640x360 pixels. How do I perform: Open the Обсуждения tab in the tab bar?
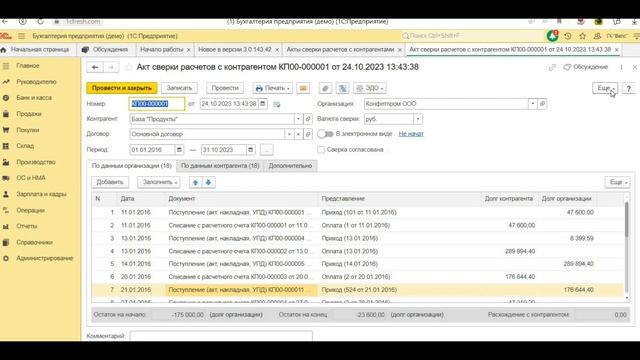[x=106, y=49]
